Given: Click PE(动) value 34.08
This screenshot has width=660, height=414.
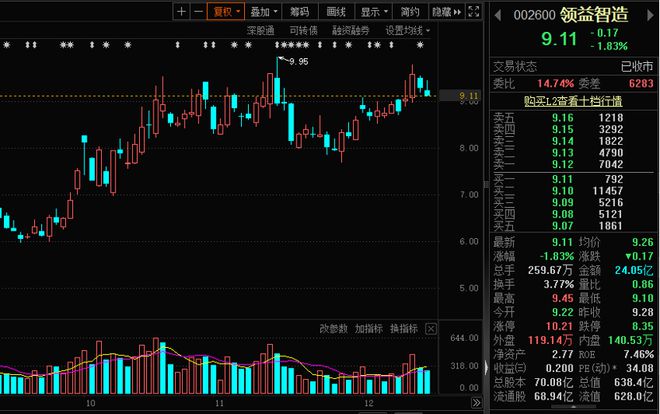Looking at the screenshot, I should [x=640, y=368].
